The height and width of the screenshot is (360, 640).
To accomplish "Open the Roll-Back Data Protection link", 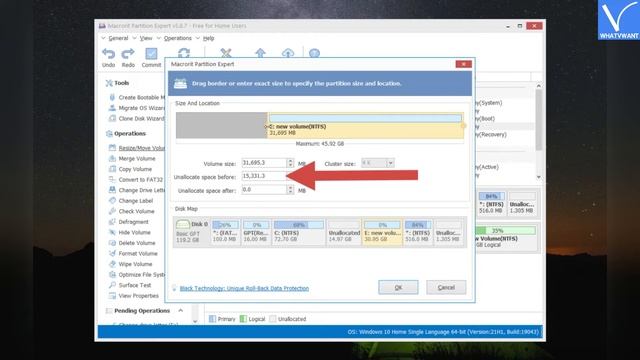I will coord(244,288).
